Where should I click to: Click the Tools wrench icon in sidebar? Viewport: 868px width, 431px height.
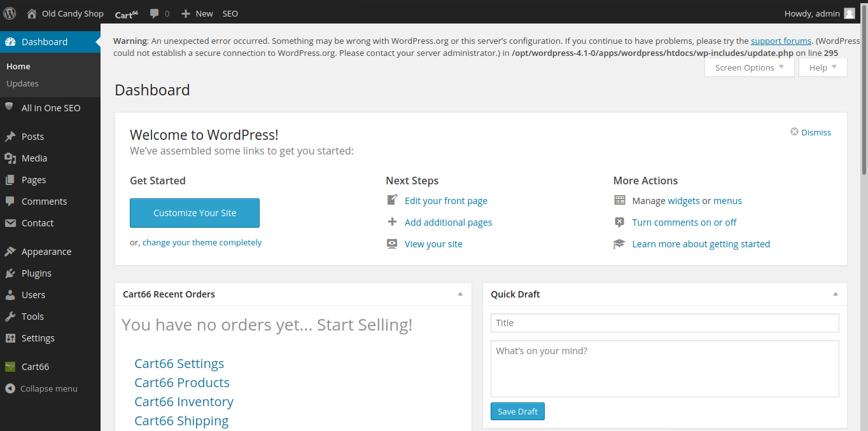tap(10, 317)
